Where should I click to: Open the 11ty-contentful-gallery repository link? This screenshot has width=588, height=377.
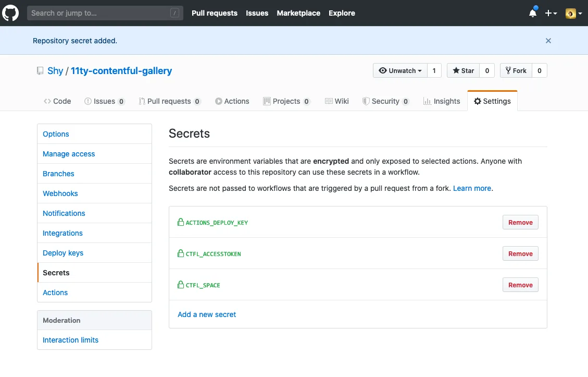pos(121,70)
